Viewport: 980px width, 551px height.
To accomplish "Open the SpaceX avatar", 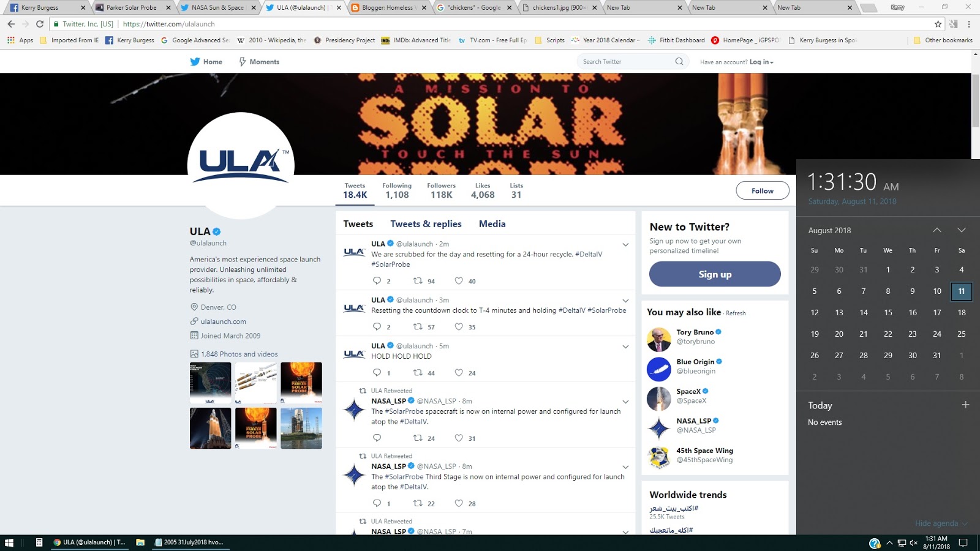I will click(x=659, y=399).
